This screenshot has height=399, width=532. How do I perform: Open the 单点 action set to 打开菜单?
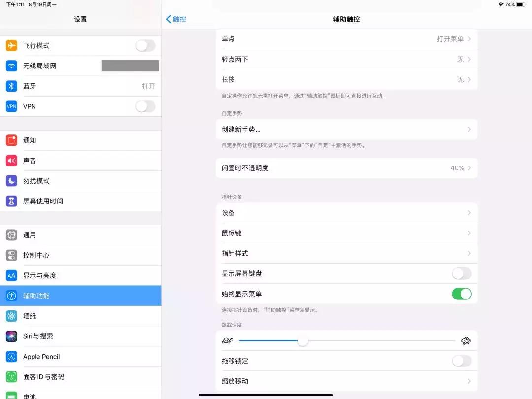tap(346, 39)
